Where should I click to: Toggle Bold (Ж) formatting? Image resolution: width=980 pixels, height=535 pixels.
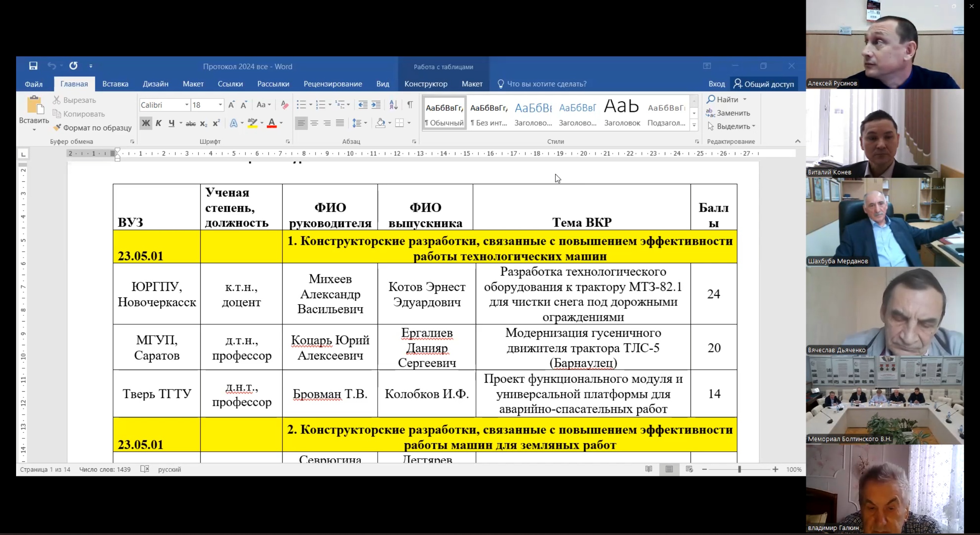146,123
